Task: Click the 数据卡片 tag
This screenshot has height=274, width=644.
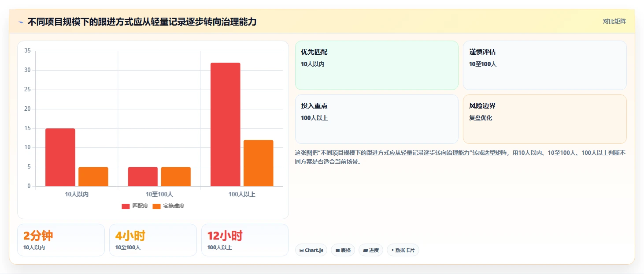Action: (x=403, y=250)
